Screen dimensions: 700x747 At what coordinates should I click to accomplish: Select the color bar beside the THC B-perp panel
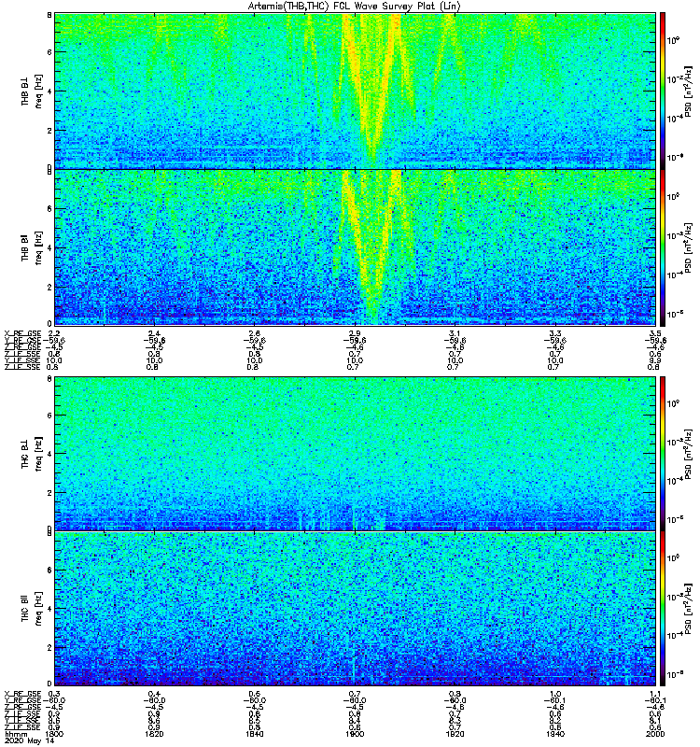[x=662, y=453]
